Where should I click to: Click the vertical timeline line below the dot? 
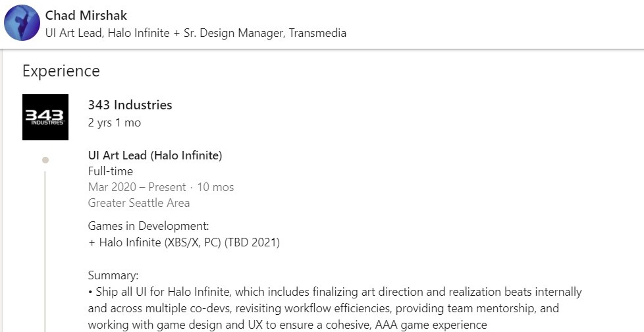pos(45,250)
